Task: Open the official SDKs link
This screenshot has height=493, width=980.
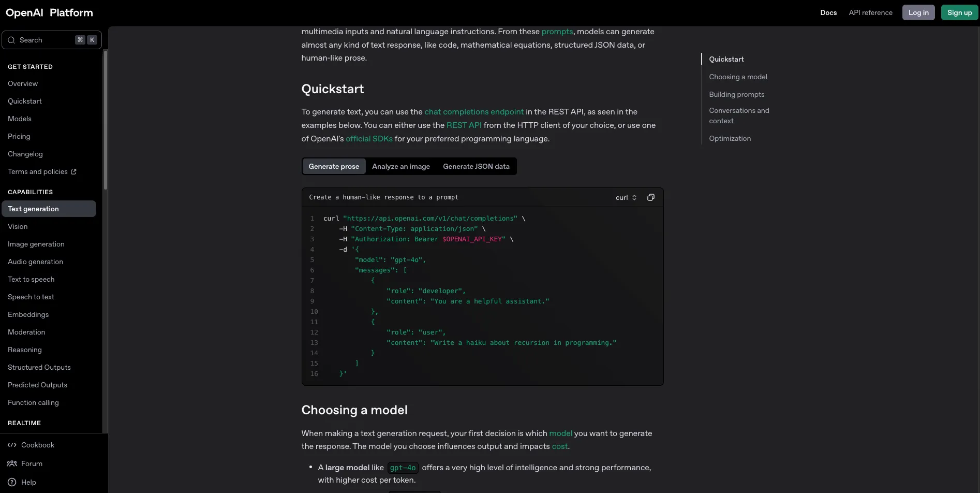Action: coord(369,139)
